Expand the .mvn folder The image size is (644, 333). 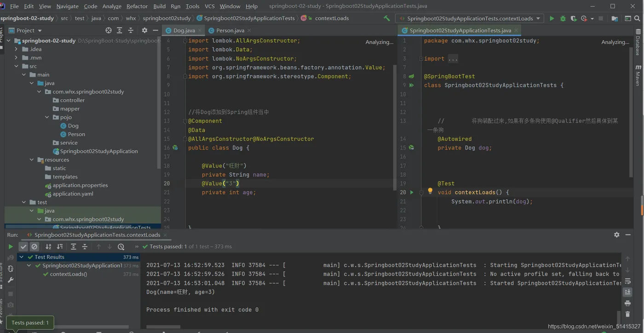pyautogui.click(x=17, y=57)
